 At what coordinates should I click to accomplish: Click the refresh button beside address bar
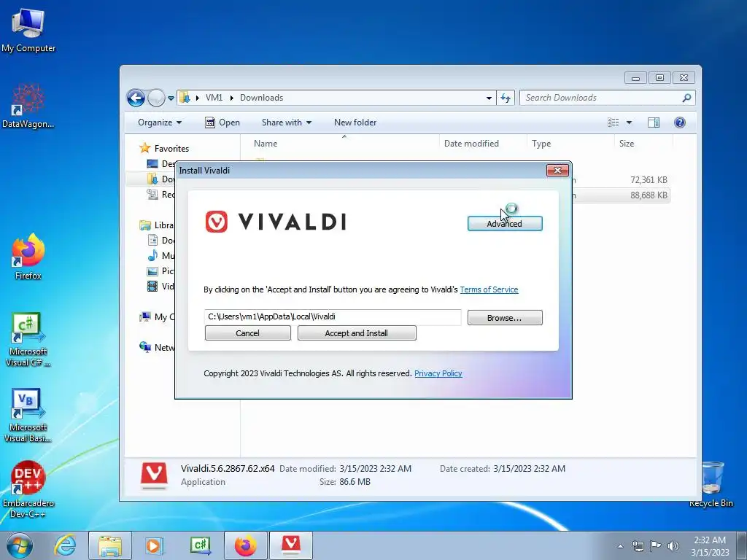[505, 98]
